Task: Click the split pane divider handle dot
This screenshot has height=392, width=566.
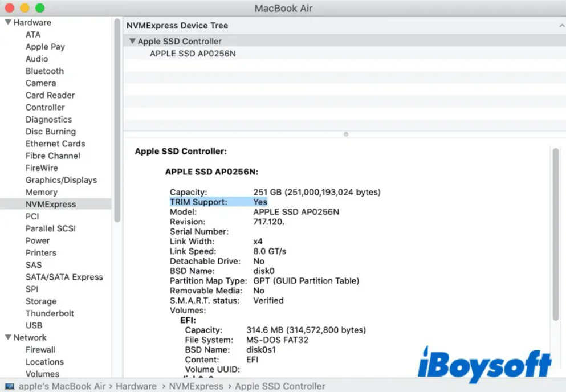Action: click(x=346, y=134)
